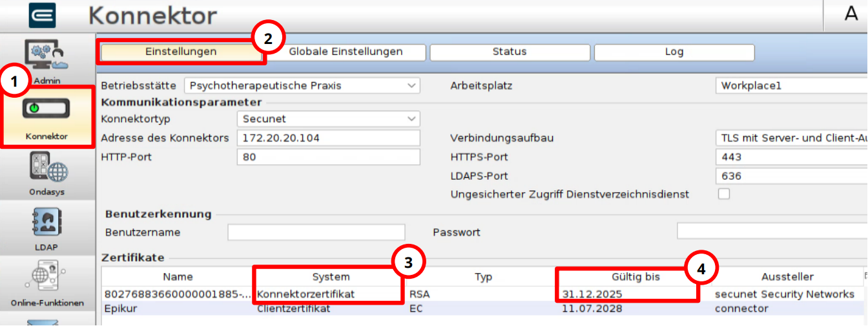Viewport: 868px width, 326px height.
Task: Open the Log tab
Action: pyautogui.click(x=674, y=52)
